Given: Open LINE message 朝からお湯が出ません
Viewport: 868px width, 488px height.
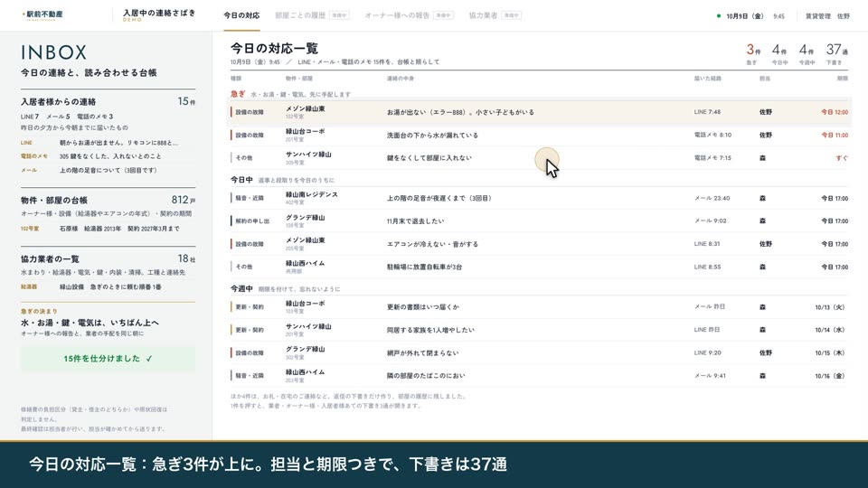Looking at the screenshot, I should (x=108, y=143).
